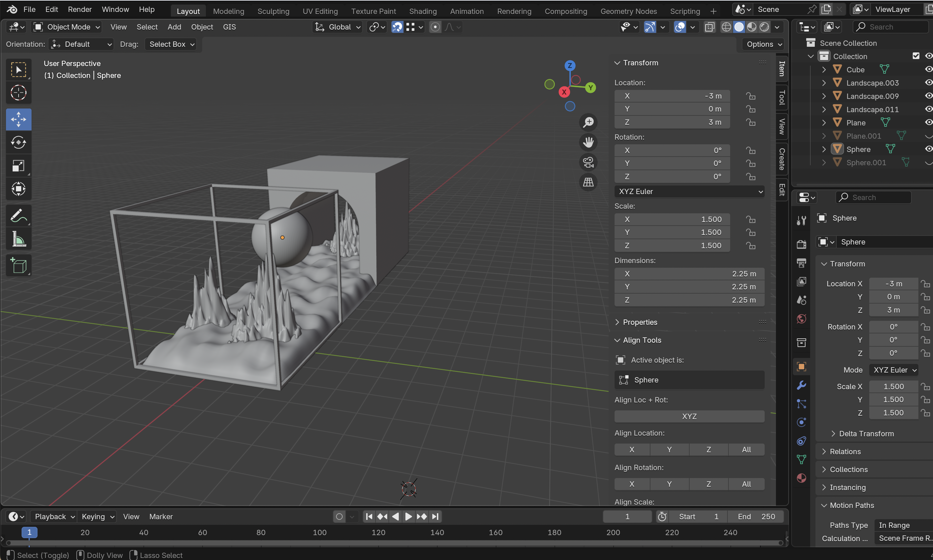
Task: Uncheck the Collection exclude checkbox
Action: tap(916, 56)
